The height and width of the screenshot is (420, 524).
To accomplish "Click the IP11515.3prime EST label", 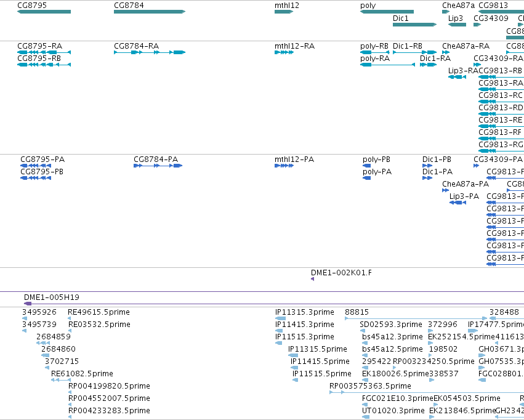I will point(304,337).
